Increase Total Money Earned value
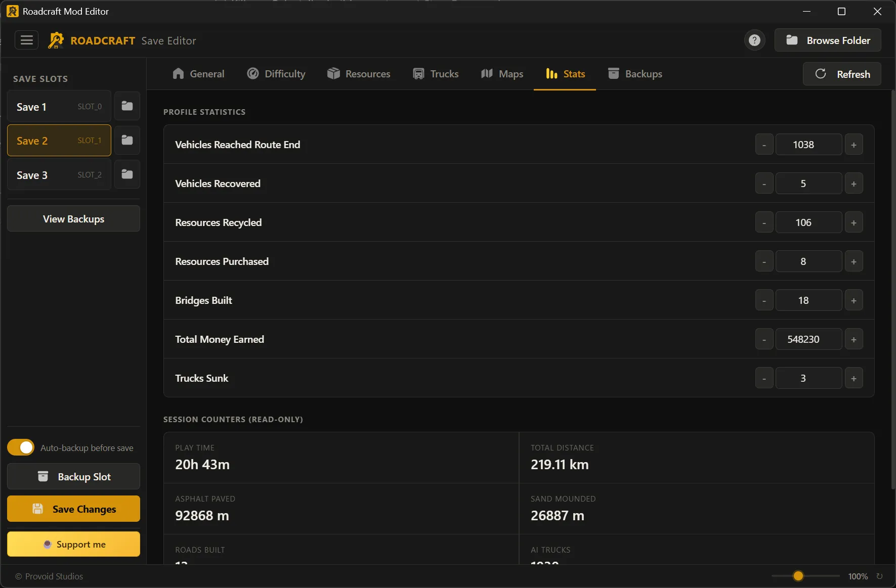 [854, 339]
